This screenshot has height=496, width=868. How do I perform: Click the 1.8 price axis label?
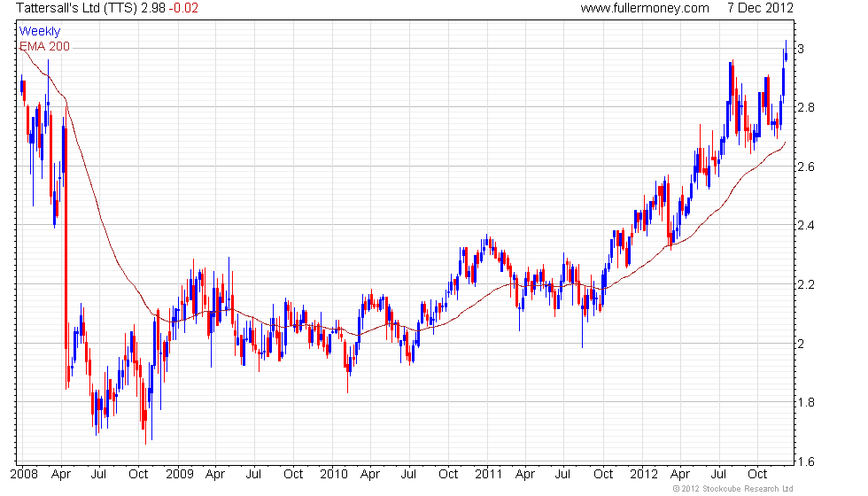[x=806, y=402]
